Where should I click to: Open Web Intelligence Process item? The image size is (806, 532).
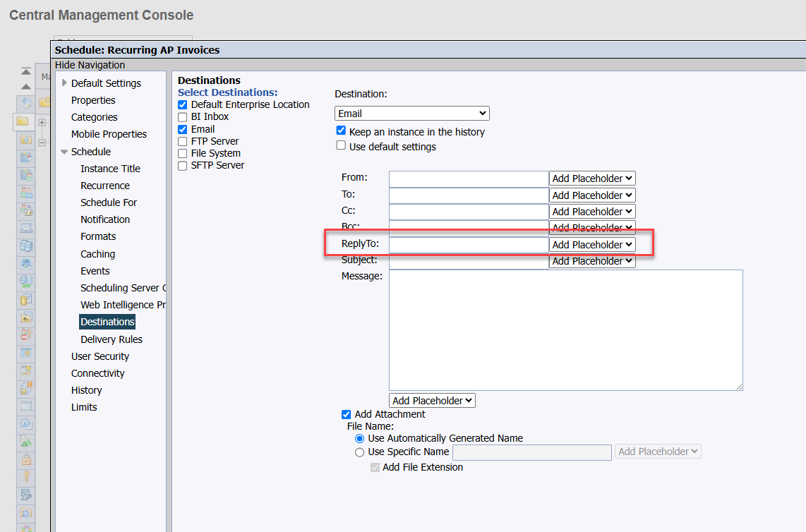(123, 305)
